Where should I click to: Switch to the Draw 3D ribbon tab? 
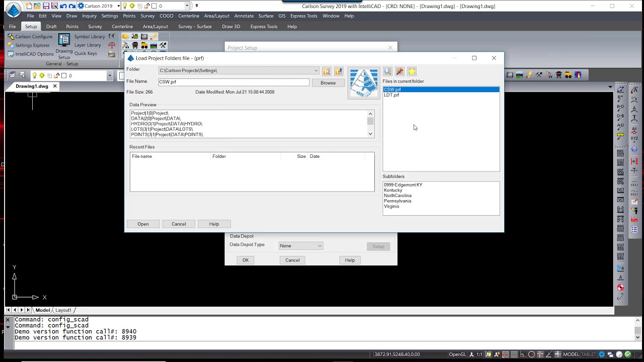pos(231,27)
